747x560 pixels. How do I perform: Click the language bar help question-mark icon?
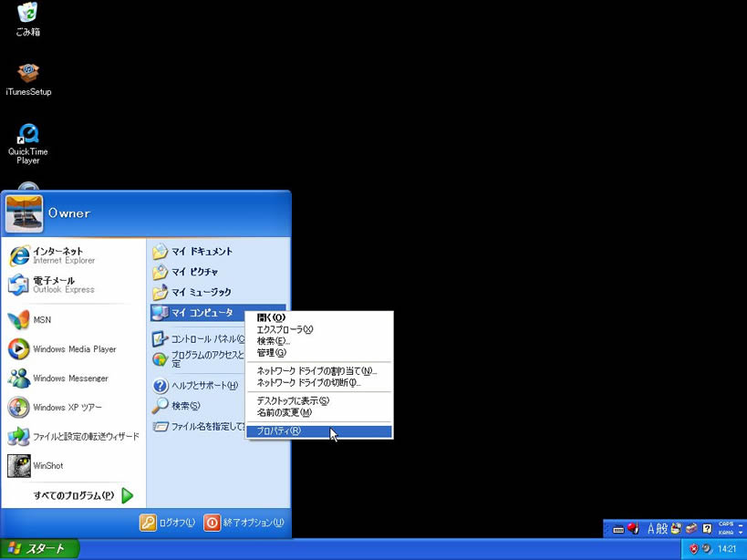click(708, 529)
